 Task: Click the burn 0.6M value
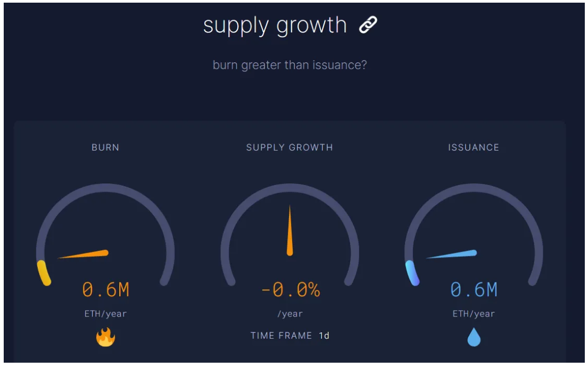point(106,290)
